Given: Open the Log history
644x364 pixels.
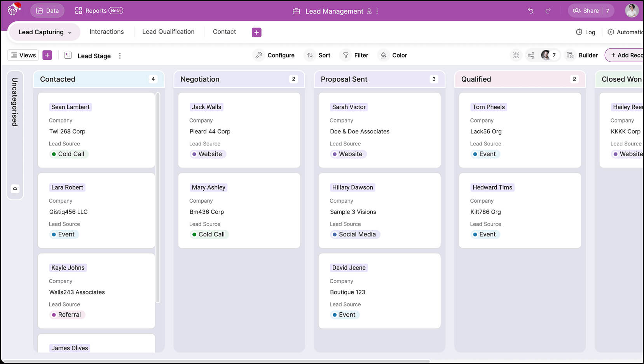Looking at the screenshot, I should (x=585, y=32).
